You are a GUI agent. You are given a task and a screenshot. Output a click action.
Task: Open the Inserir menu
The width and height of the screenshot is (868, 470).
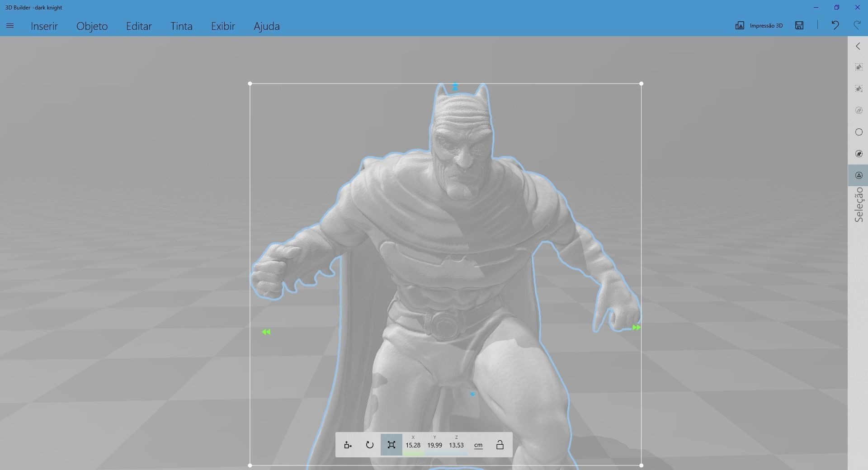click(x=44, y=26)
